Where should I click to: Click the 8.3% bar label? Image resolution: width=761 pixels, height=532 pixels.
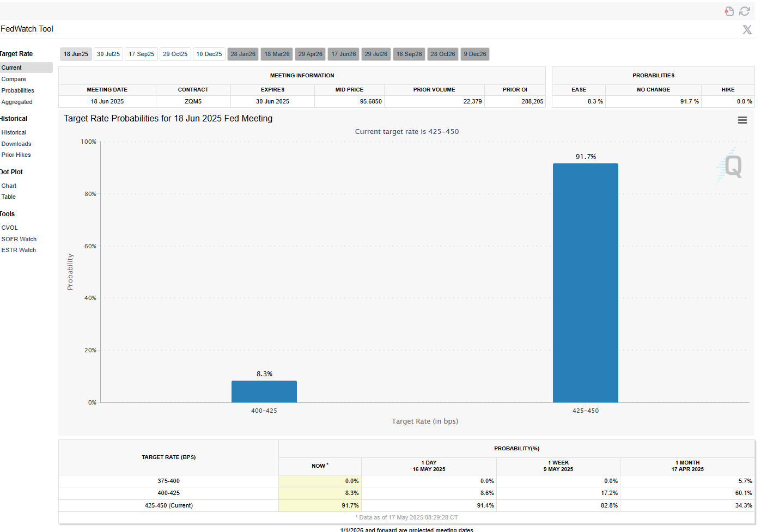(264, 374)
